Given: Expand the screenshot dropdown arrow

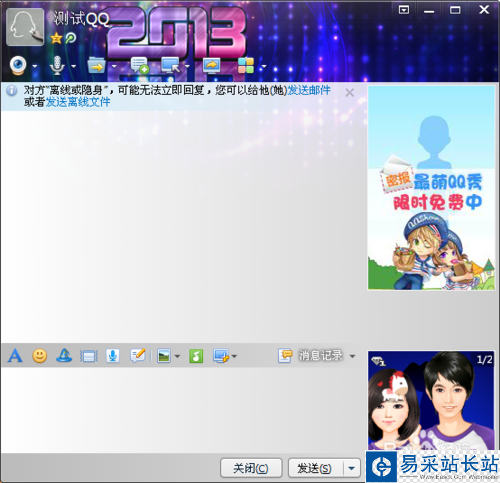Looking at the screenshot, I should [234, 356].
